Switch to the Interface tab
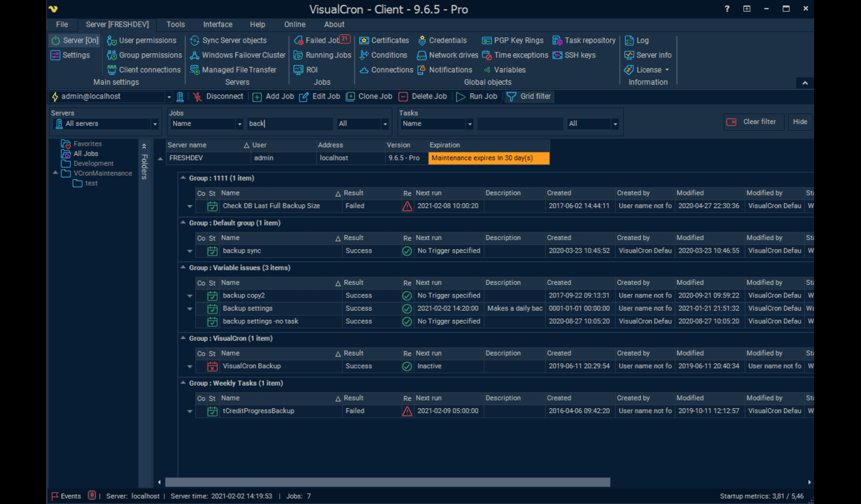861x504 pixels. click(x=218, y=24)
